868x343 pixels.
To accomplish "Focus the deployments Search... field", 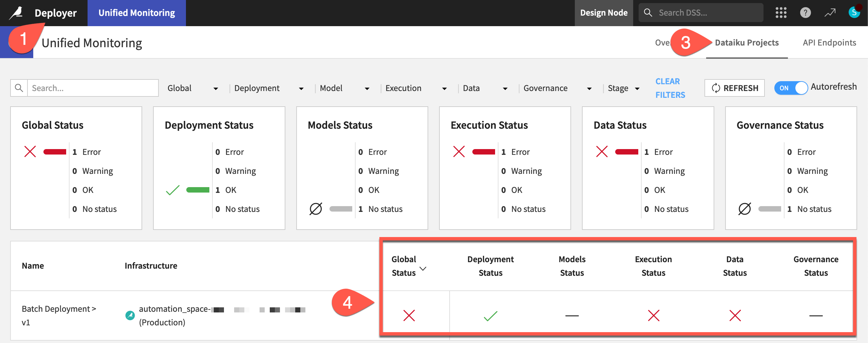I will (x=93, y=88).
